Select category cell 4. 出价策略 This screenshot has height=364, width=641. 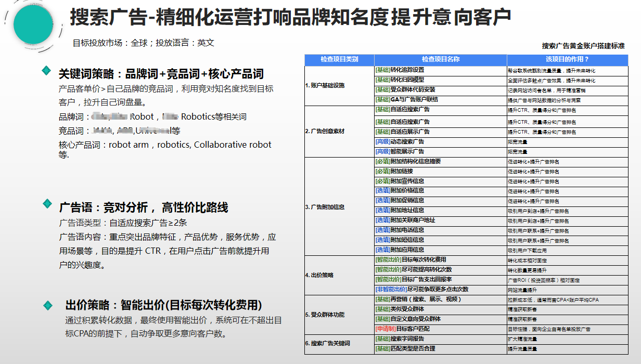pos(339,275)
